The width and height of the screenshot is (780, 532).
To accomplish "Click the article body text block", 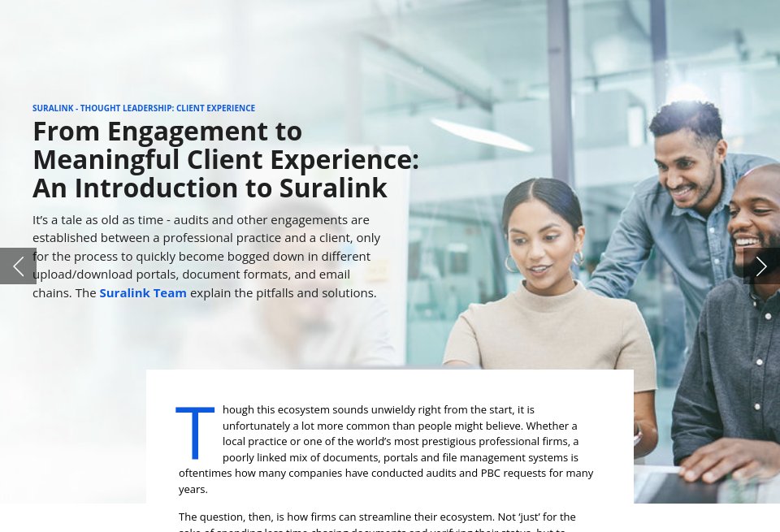I will click(386, 449).
